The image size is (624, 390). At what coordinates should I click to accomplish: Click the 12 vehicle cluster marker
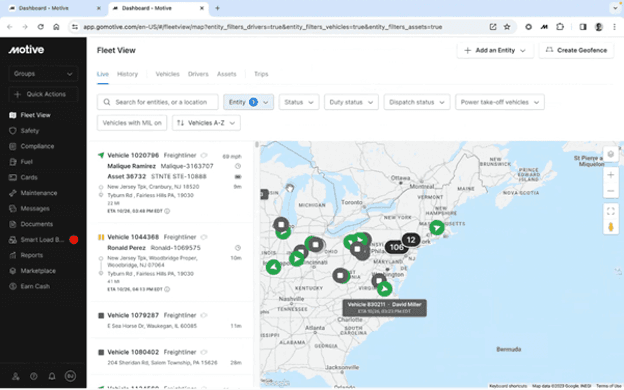[x=411, y=240]
